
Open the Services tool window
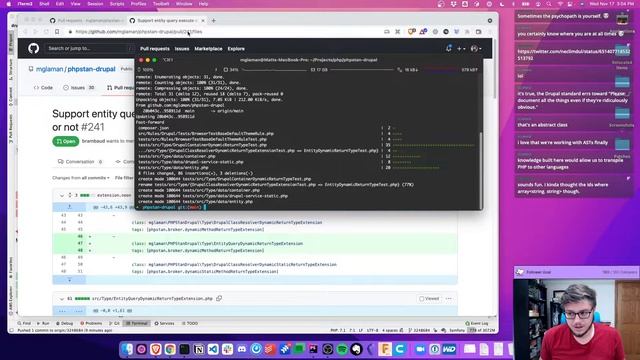click(x=164, y=323)
